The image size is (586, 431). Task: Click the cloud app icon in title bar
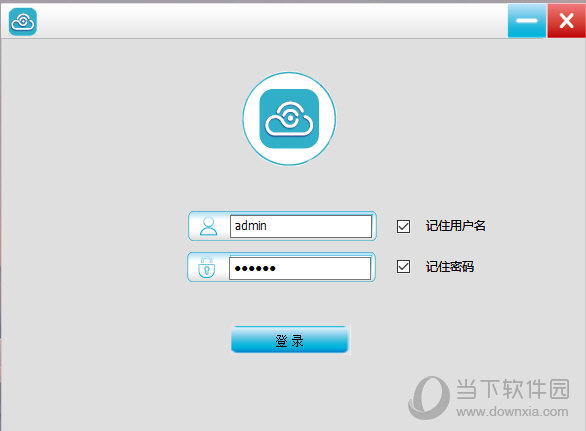coord(23,22)
